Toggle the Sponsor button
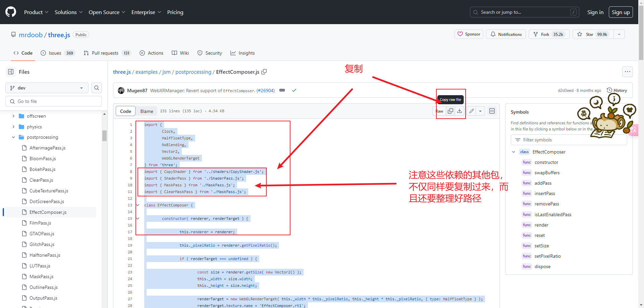The image size is (644, 308). [x=469, y=34]
